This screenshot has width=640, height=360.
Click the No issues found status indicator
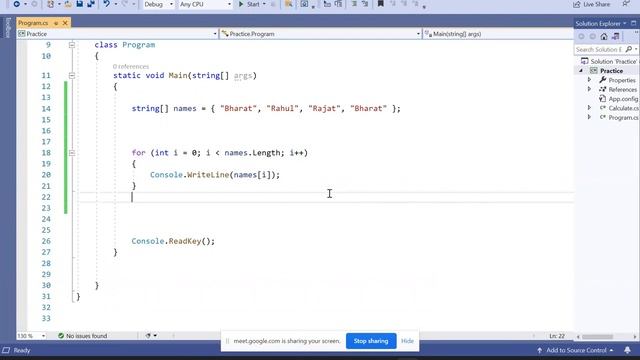[x=82, y=336]
